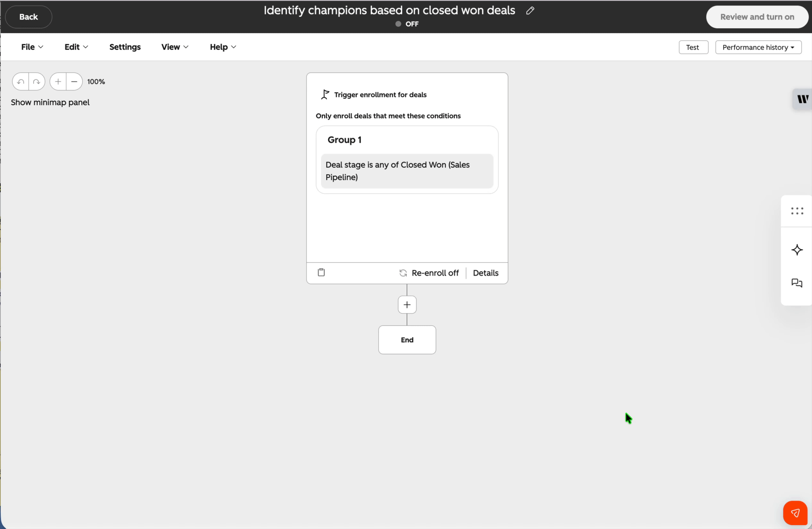Image resolution: width=812 pixels, height=529 pixels.
Task: Open Settings in the menu bar
Action: point(125,47)
